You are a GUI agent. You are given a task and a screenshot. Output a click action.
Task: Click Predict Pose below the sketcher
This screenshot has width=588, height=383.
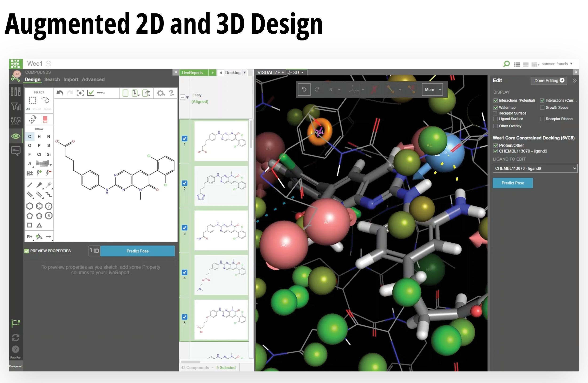click(138, 251)
